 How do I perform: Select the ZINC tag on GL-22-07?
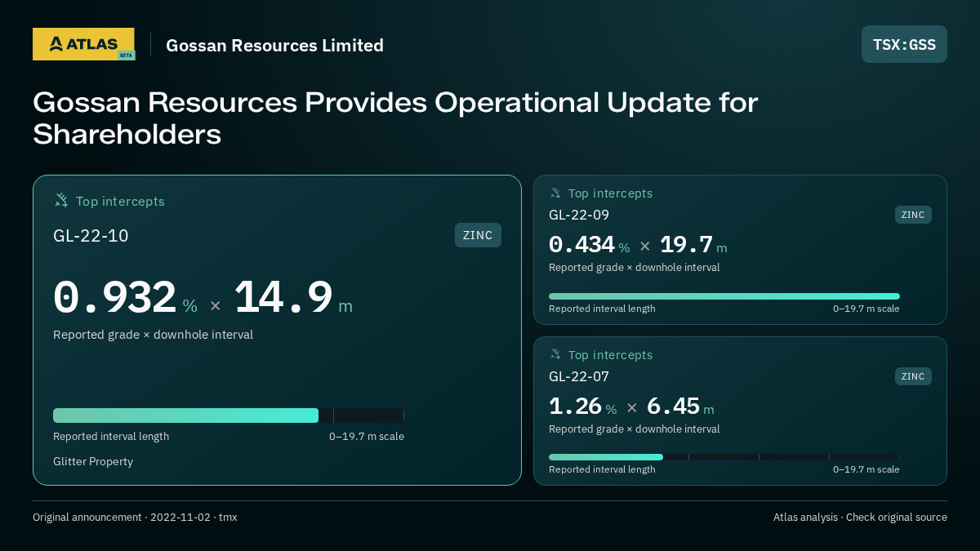913,376
